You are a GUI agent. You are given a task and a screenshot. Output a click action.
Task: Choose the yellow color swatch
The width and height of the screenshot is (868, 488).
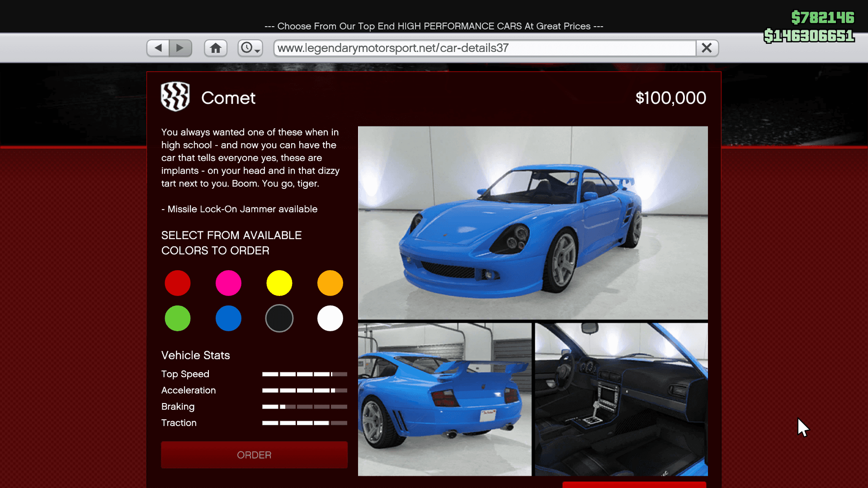[x=279, y=283]
